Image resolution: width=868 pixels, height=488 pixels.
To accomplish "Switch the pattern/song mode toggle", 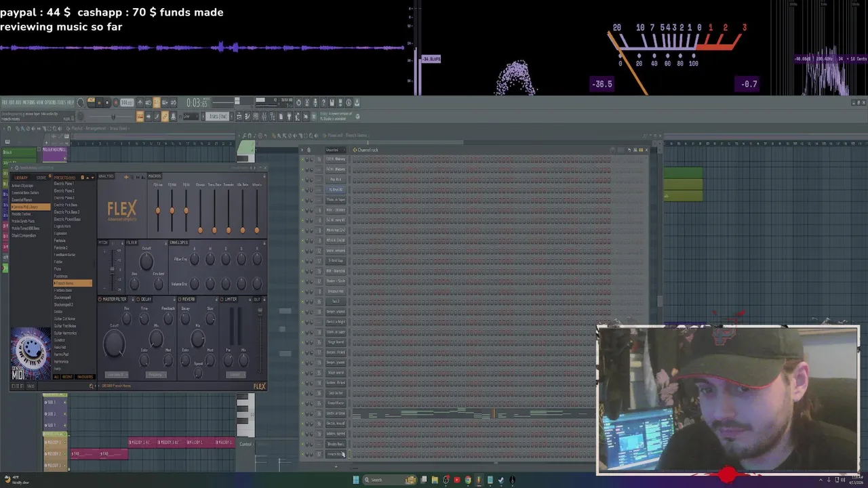I will pyautogui.click(x=91, y=102).
